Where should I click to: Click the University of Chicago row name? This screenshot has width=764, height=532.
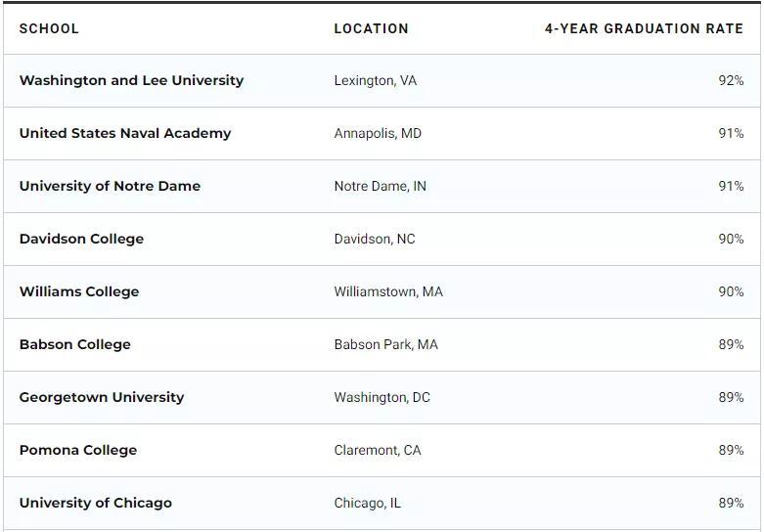click(95, 503)
